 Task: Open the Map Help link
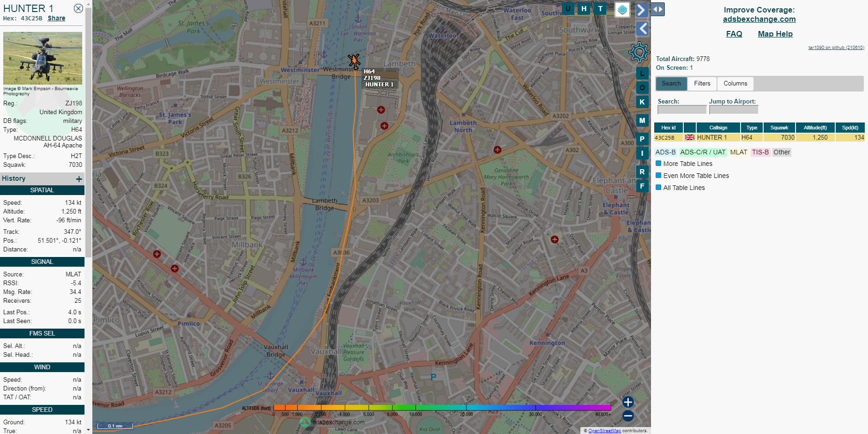(x=775, y=34)
